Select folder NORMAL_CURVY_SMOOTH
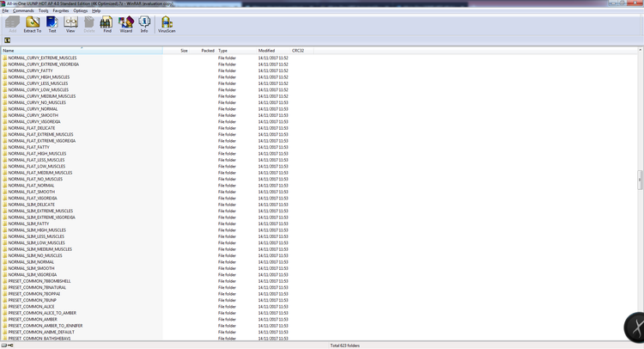Image resolution: width=644 pixels, height=349 pixels. (33, 115)
